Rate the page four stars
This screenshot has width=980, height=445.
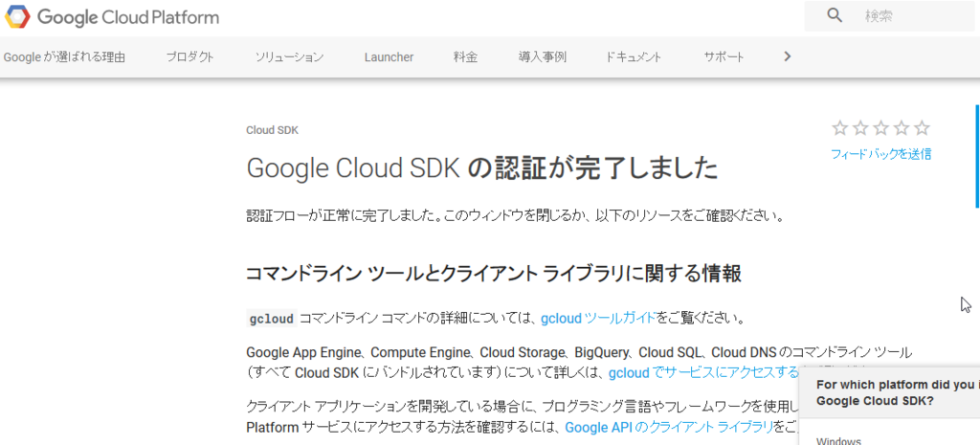pyautogui.click(x=902, y=129)
